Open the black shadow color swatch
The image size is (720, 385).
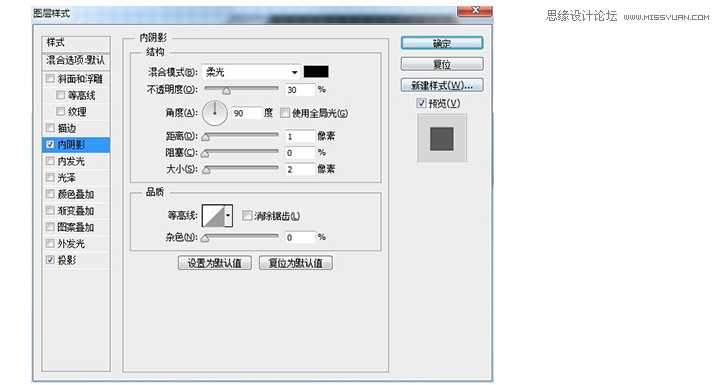(316, 72)
